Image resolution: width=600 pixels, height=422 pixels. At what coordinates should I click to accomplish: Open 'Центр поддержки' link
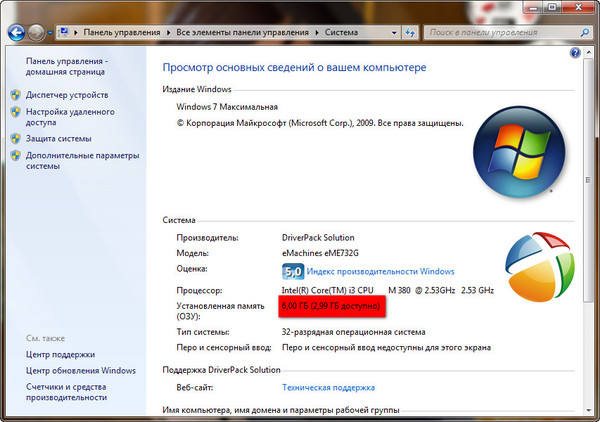pos(60,355)
